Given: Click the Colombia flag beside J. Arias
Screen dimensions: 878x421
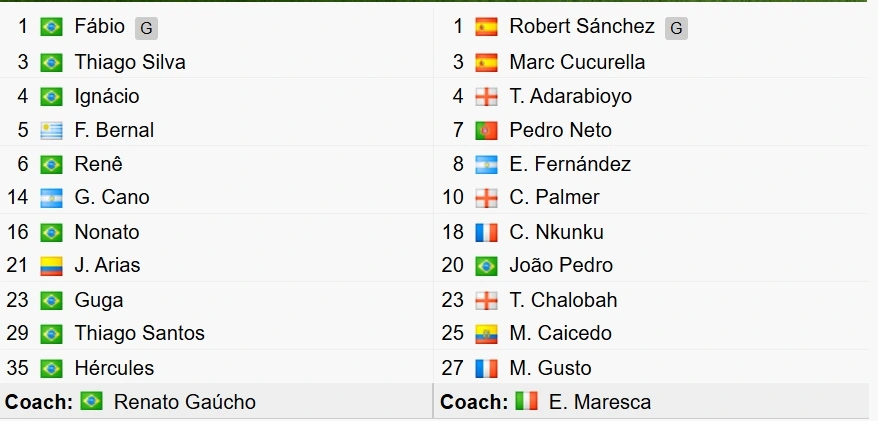Looking at the screenshot, I should tap(51, 265).
